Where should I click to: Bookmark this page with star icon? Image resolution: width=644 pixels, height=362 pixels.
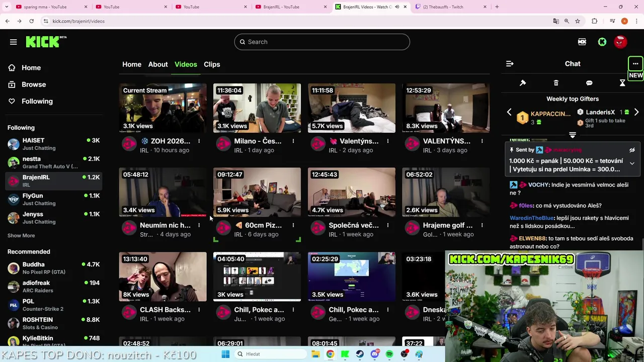coord(578,21)
